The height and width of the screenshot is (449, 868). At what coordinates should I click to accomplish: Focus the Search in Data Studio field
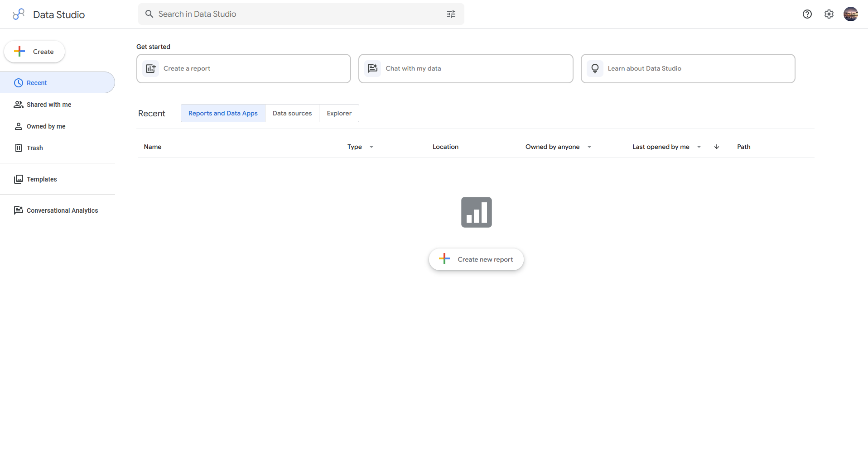click(x=301, y=14)
